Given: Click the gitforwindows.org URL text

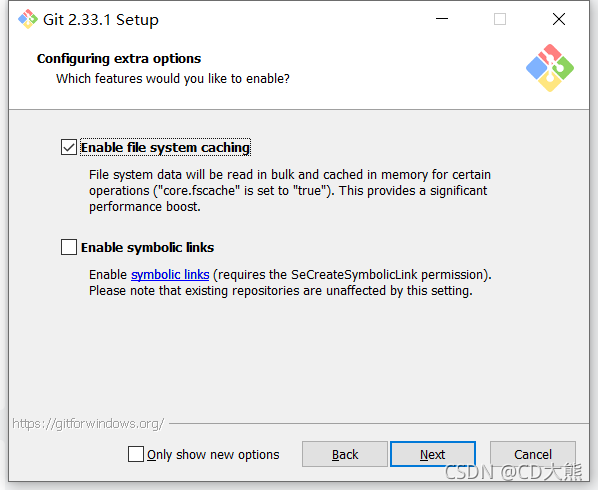Looking at the screenshot, I should tap(88, 424).
